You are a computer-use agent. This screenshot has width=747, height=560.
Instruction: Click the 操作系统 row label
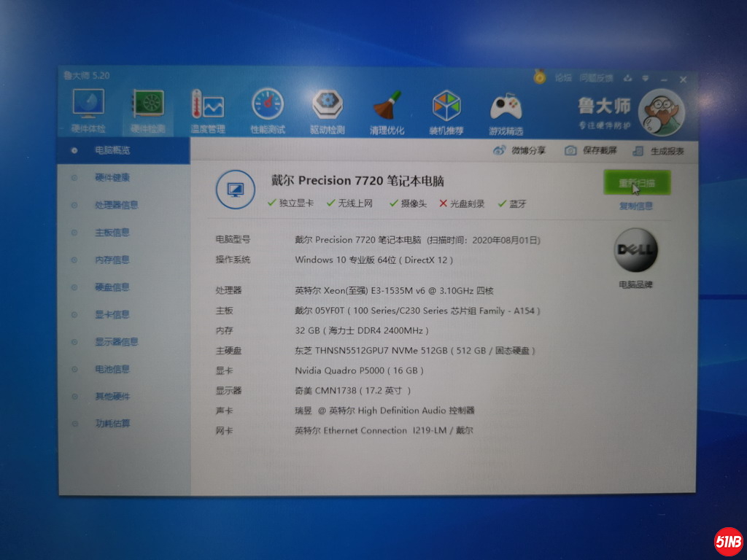pos(233,260)
